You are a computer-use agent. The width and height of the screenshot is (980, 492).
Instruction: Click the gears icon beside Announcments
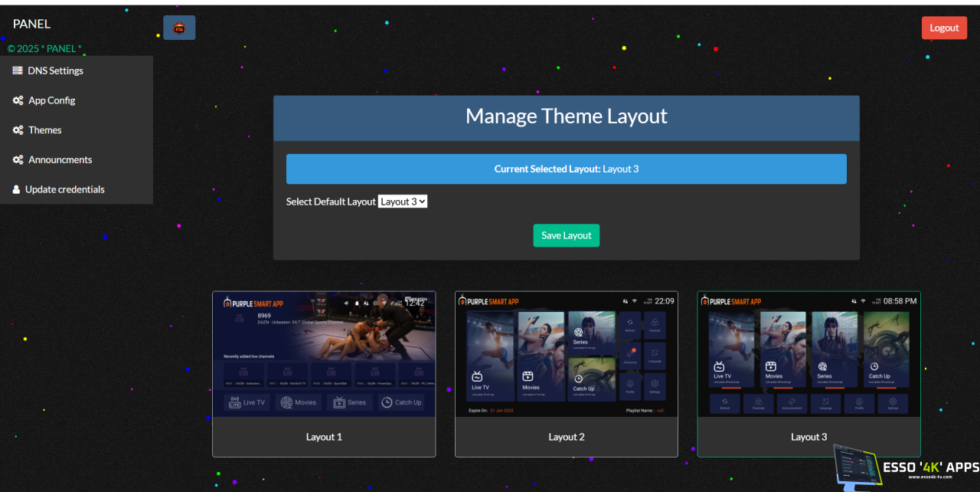point(18,160)
